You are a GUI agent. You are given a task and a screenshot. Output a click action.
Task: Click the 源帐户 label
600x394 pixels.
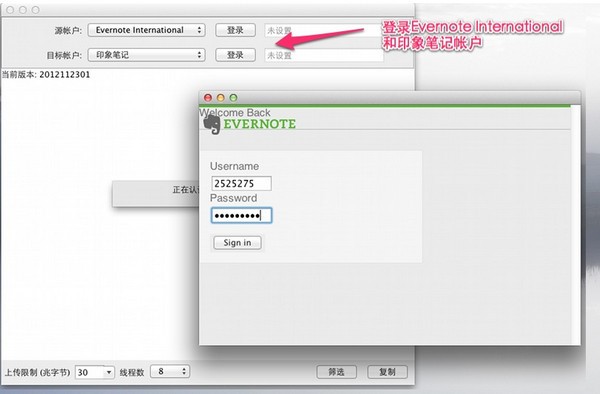[x=68, y=30]
